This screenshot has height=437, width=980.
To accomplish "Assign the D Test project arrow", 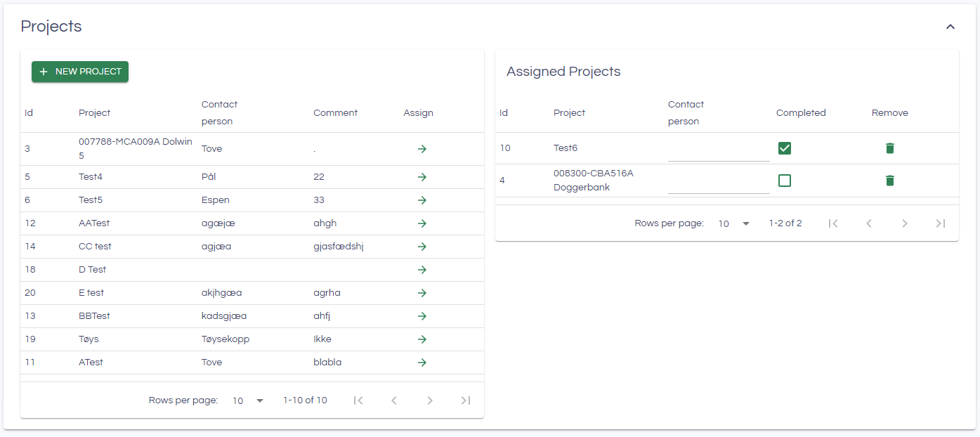I will (x=422, y=270).
